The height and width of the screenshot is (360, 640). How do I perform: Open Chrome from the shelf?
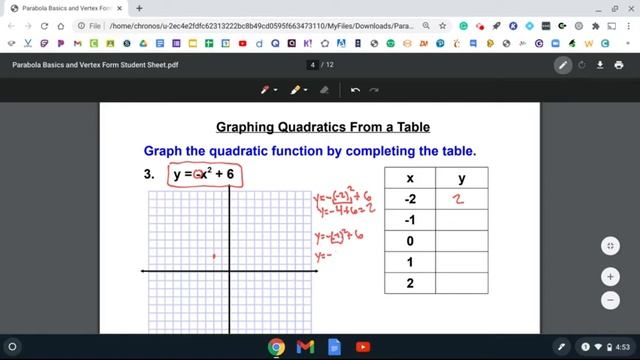click(276, 347)
